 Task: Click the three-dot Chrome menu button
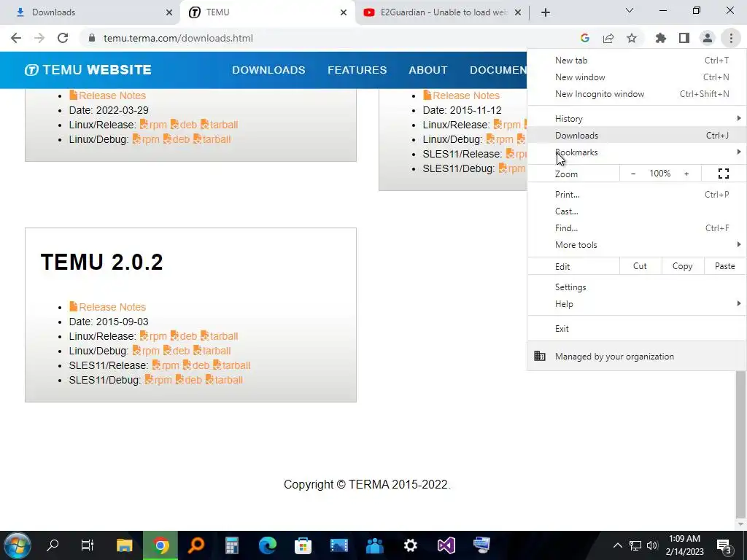(731, 38)
